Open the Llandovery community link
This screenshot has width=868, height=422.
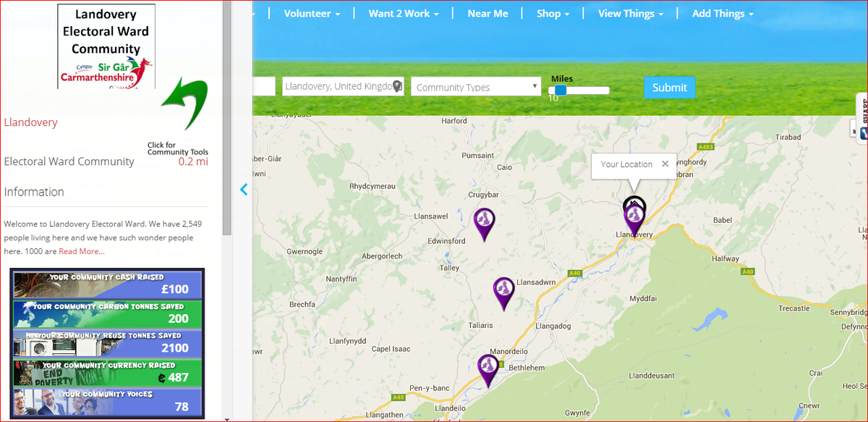tap(31, 122)
